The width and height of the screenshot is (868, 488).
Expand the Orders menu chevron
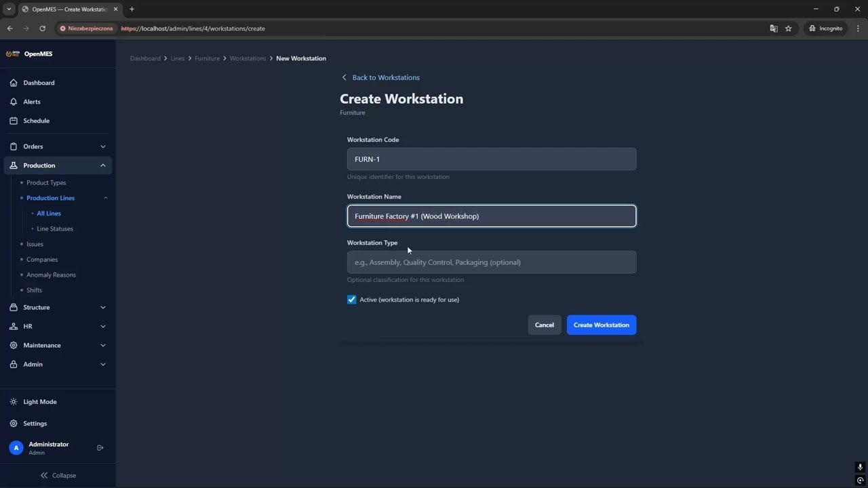[103, 146]
